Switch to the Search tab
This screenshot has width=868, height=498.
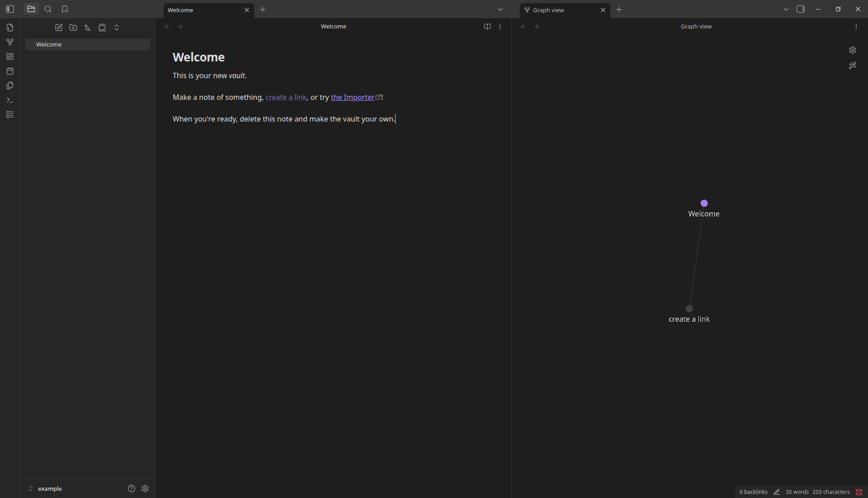coord(48,9)
